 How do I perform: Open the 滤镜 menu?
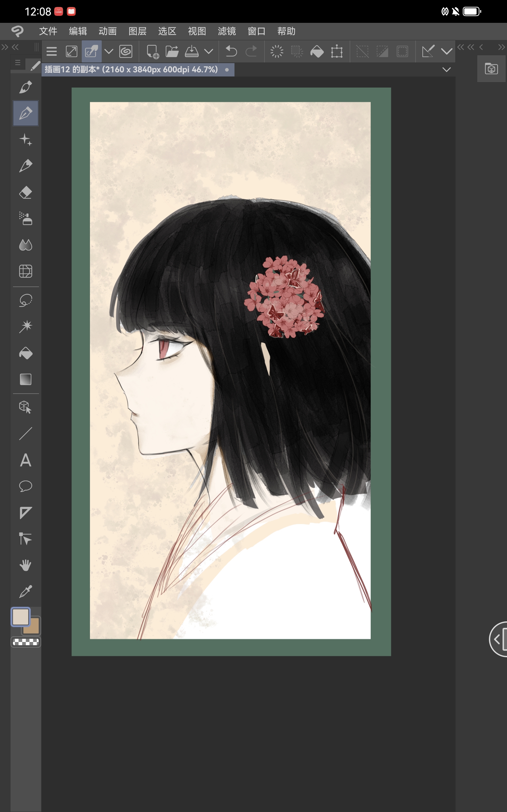tap(227, 31)
